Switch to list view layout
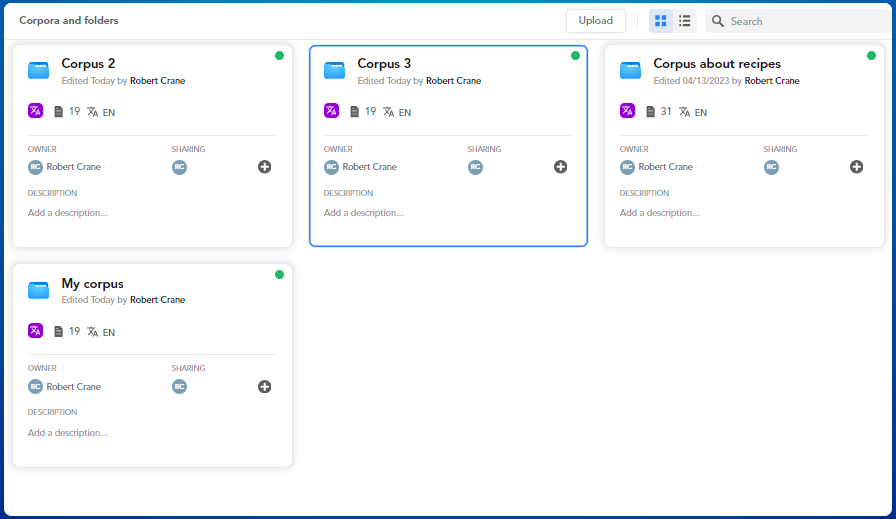Screen dimensions: 896x519 [x=685, y=21]
